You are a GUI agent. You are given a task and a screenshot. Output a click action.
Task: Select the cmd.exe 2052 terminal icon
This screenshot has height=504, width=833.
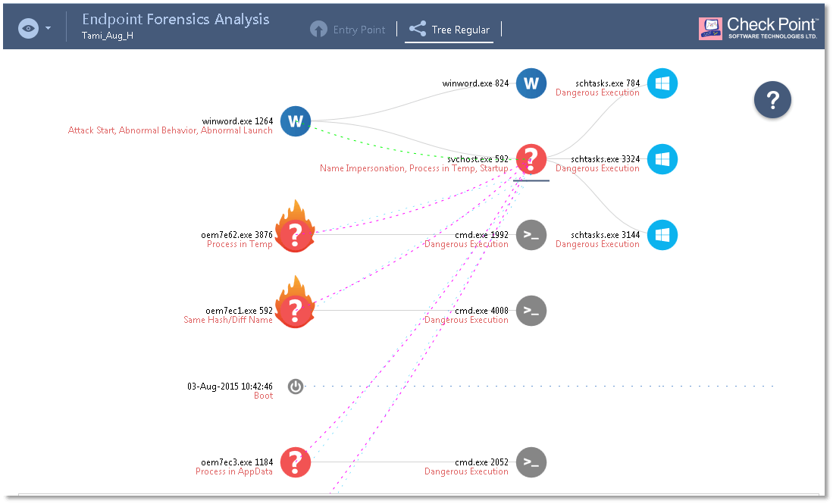coord(531,462)
